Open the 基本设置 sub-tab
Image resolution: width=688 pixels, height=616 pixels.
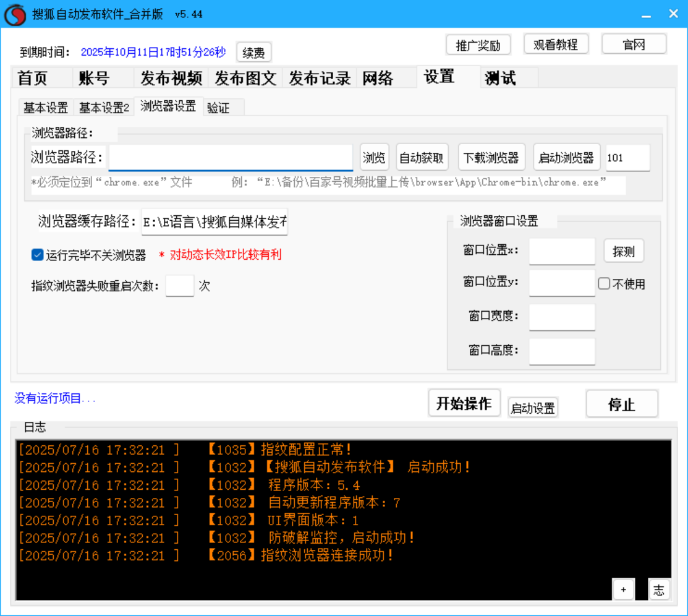(46, 108)
